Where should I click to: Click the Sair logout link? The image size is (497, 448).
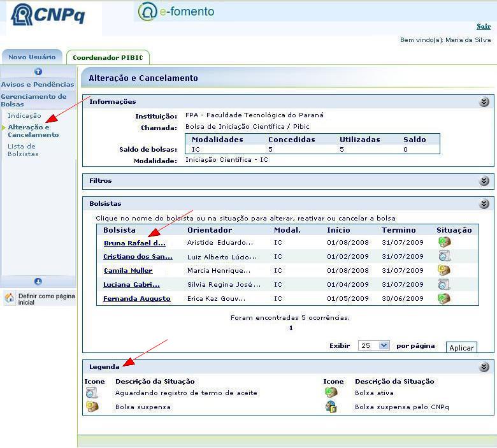click(x=483, y=26)
